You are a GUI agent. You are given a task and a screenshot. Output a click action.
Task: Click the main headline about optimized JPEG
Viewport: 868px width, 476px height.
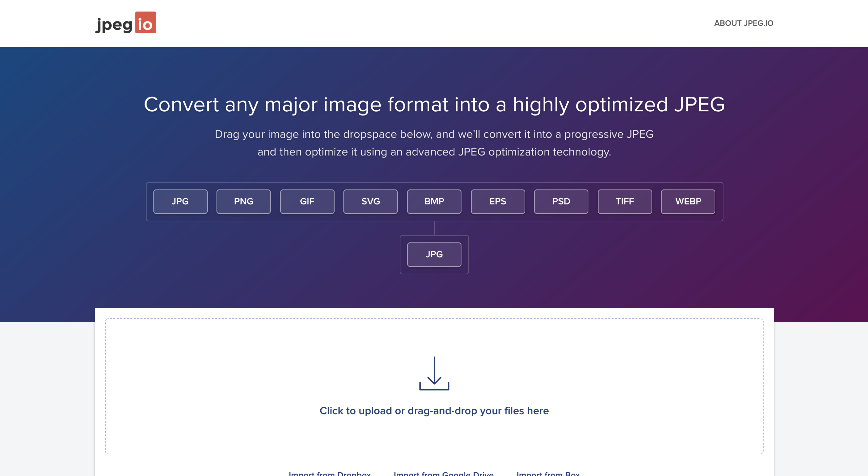point(434,104)
